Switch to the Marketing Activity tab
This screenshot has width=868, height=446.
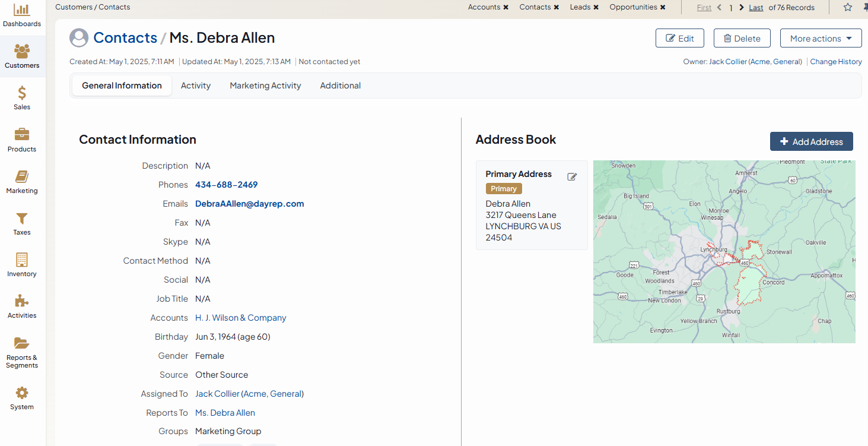265,86
